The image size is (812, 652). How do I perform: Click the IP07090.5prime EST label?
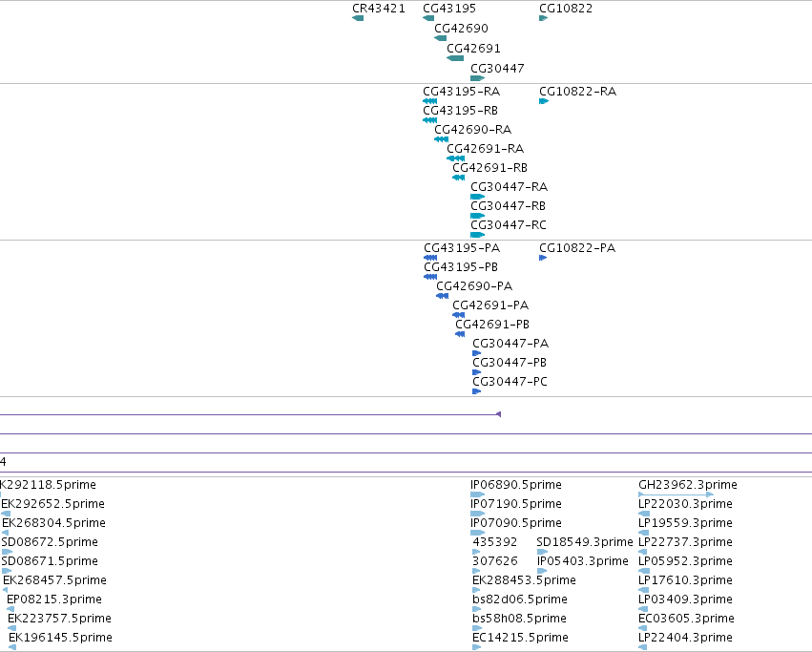point(516,523)
